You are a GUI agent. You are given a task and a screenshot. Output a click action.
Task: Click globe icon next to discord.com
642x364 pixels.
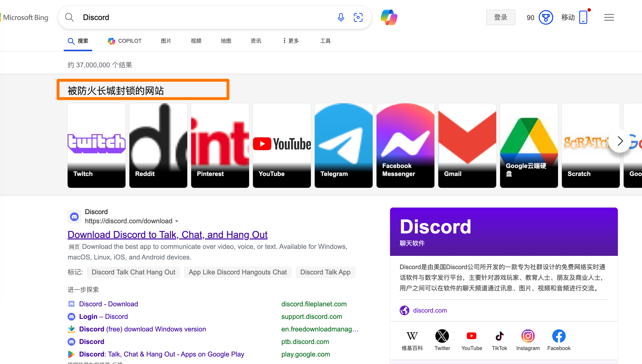[404, 310]
